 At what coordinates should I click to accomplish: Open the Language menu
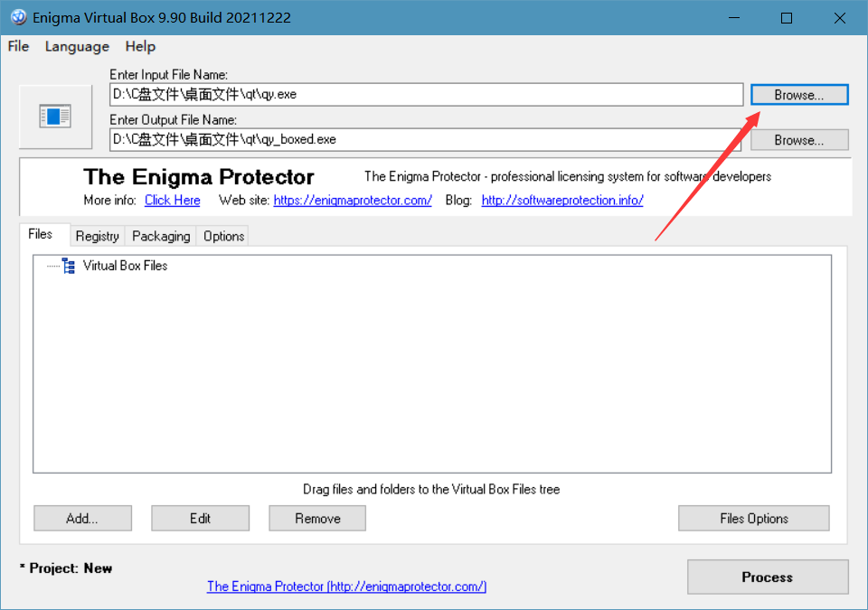tap(77, 46)
